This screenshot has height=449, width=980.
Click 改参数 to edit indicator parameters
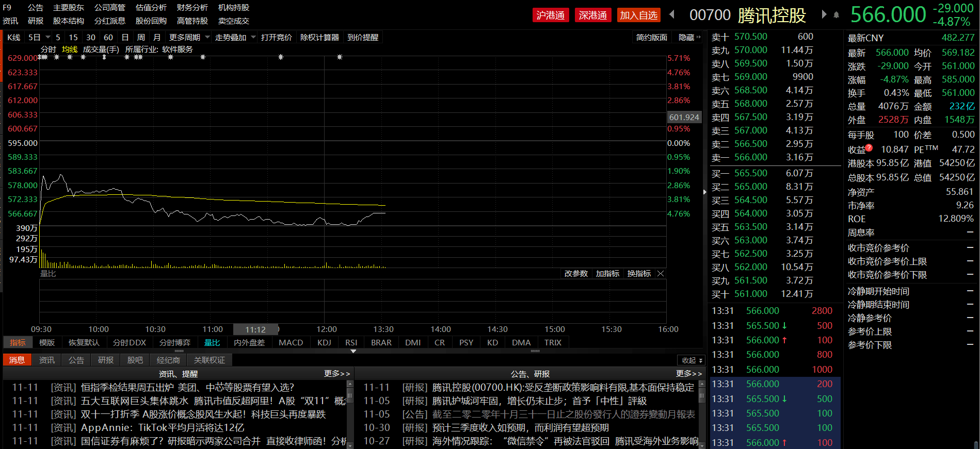tap(576, 274)
